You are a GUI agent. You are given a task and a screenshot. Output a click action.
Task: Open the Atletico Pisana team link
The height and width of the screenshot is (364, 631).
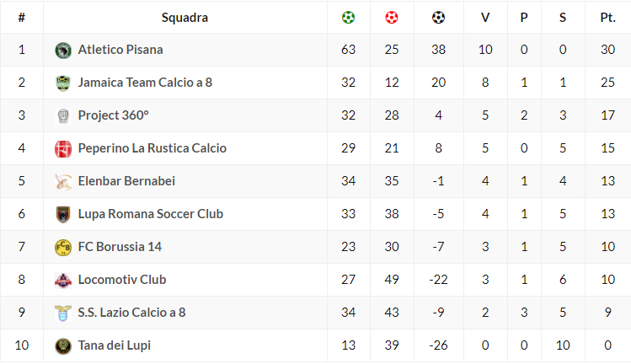120,50
